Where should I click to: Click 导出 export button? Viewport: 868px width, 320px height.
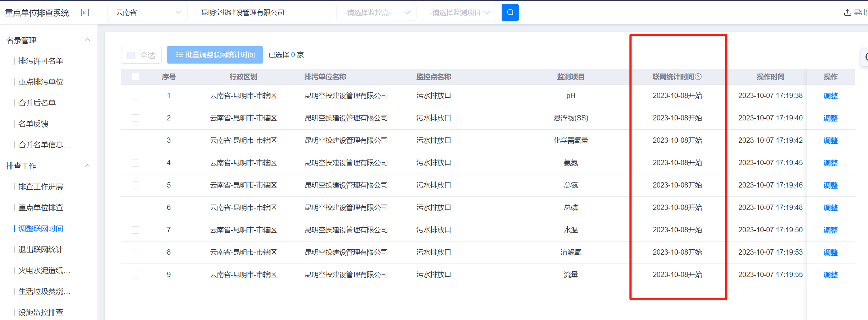pos(856,12)
